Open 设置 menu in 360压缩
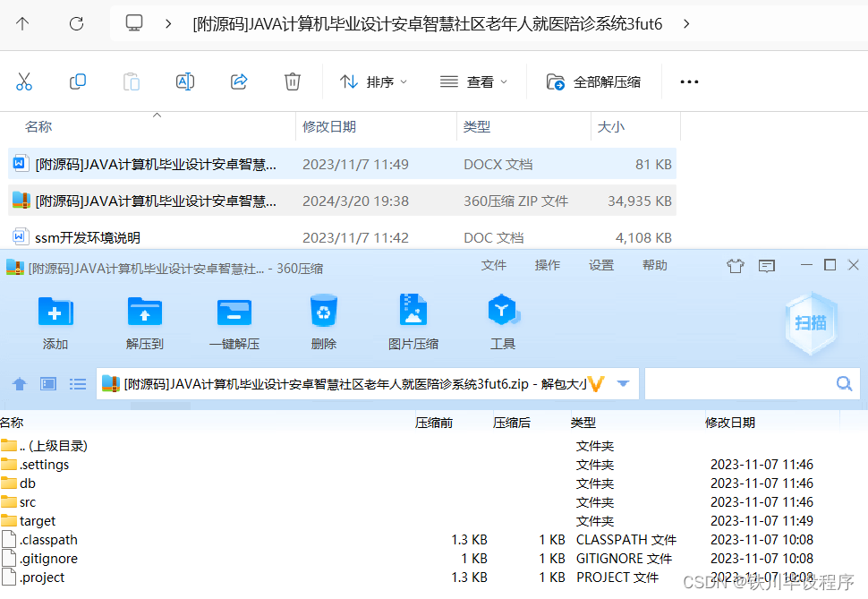 [600, 265]
